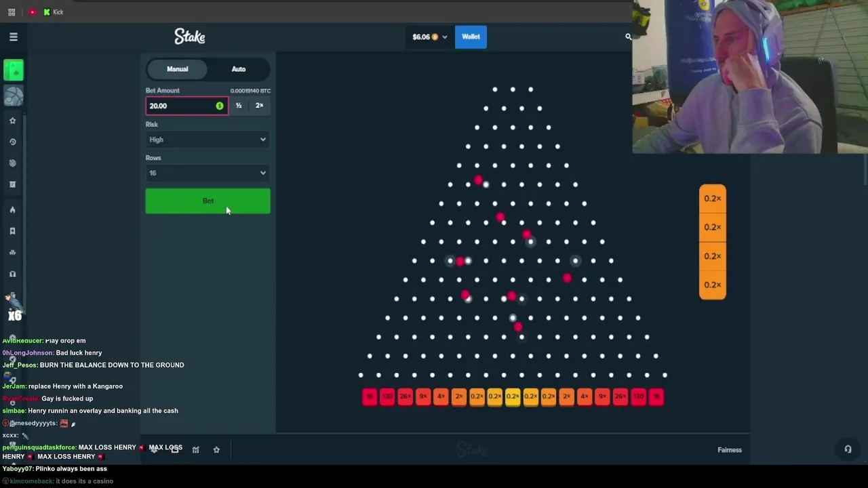Open the green Casino section icon
The height and width of the screenshot is (488, 868).
click(x=14, y=70)
